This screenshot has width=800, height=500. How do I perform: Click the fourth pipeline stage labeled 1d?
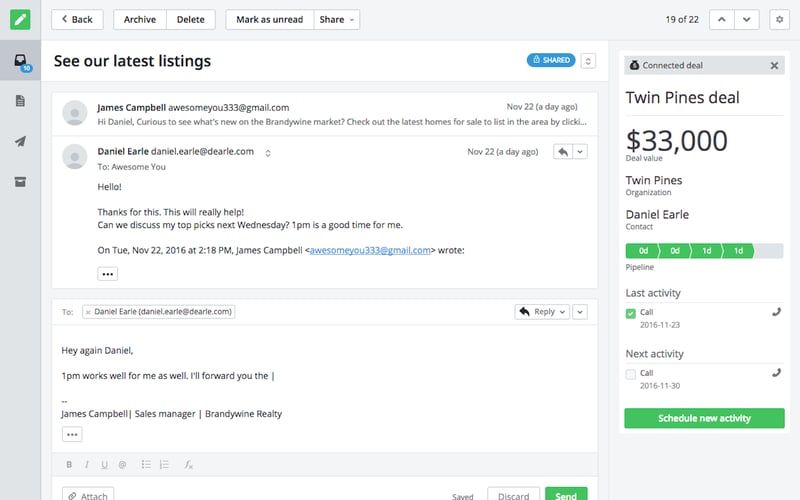pyautogui.click(x=738, y=251)
